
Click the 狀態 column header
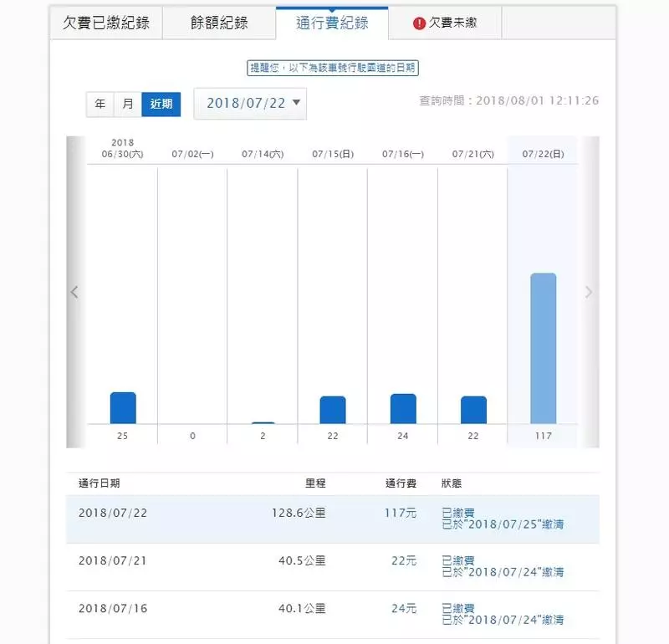(x=452, y=483)
